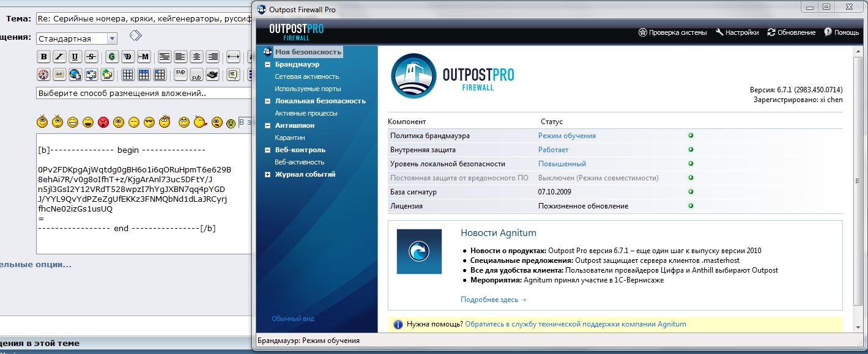The width and height of the screenshot is (868, 354).
Task: Open Карантин in the sidebar
Action: [290, 138]
